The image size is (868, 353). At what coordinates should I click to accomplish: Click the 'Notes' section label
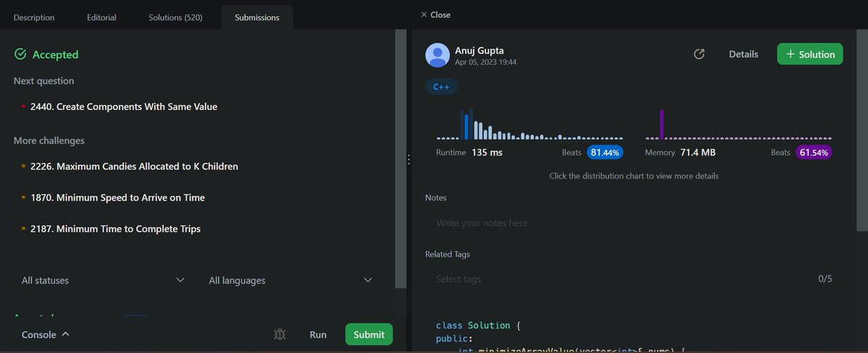point(436,197)
